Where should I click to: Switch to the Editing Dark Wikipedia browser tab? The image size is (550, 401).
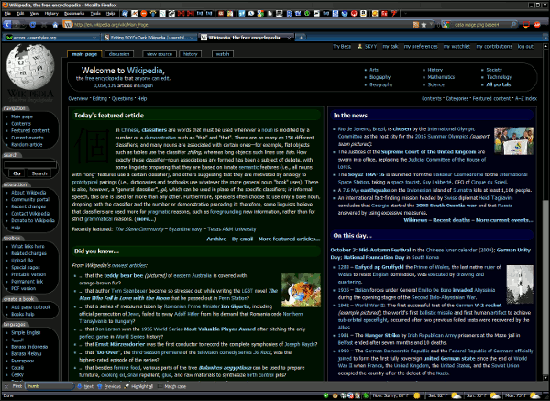tap(149, 37)
